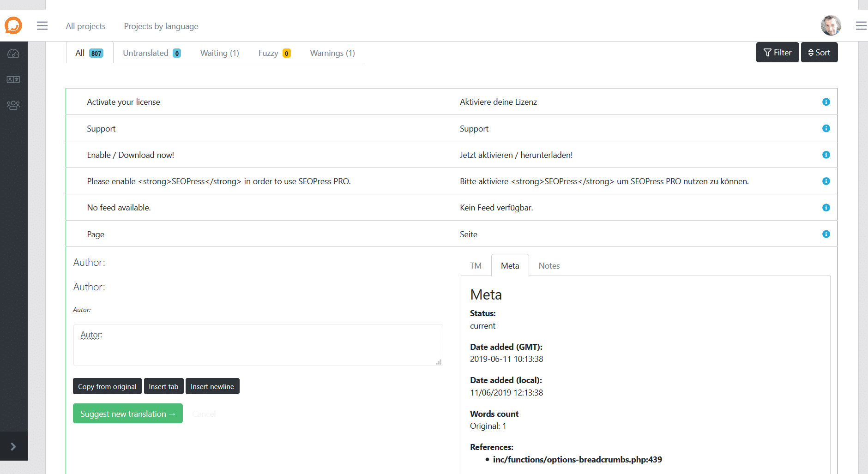Click the 'No feed available.' original string

click(x=119, y=208)
